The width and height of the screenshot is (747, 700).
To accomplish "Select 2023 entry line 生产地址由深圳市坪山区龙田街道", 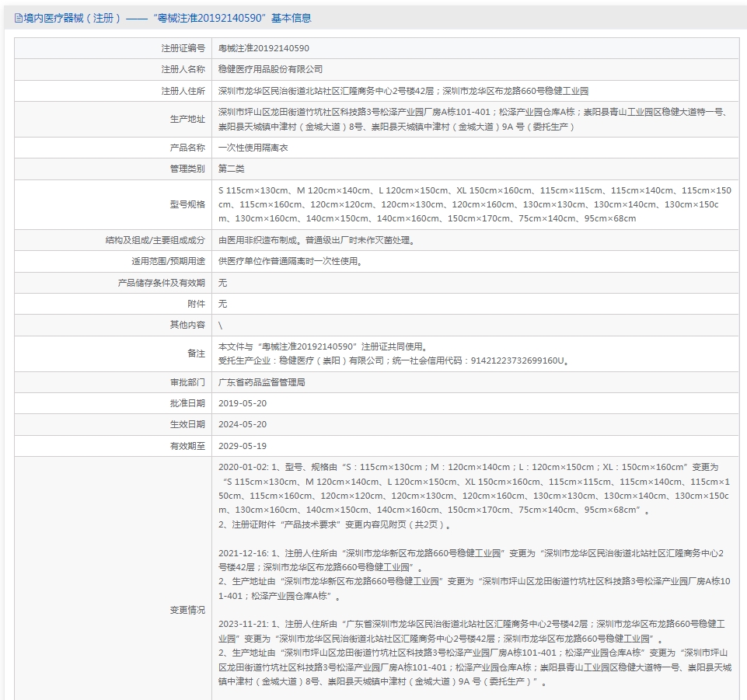I will click(473, 653).
